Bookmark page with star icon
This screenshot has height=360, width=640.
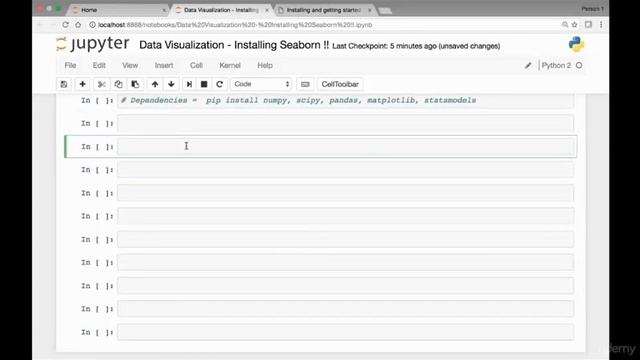(x=575, y=25)
